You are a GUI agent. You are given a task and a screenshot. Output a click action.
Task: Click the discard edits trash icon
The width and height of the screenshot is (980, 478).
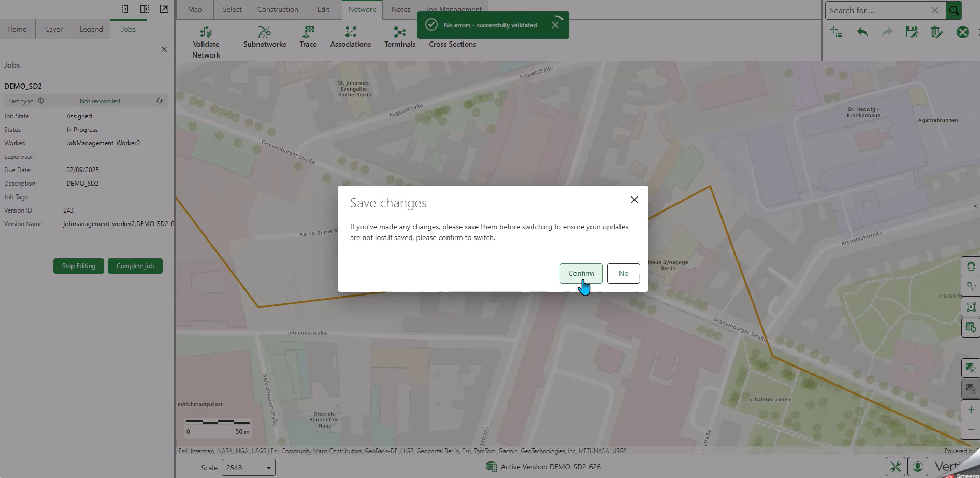pos(936,32)
